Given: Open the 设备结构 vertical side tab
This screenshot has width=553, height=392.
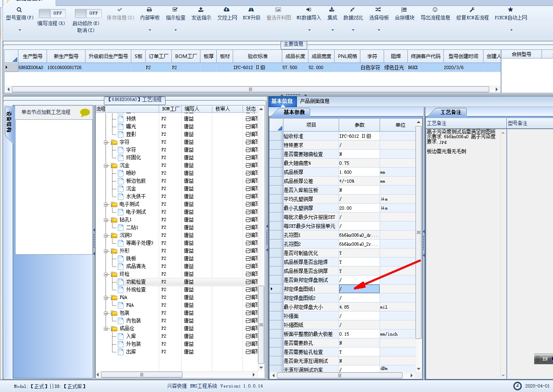Looking at the screenshot, I should pos(9,125).
